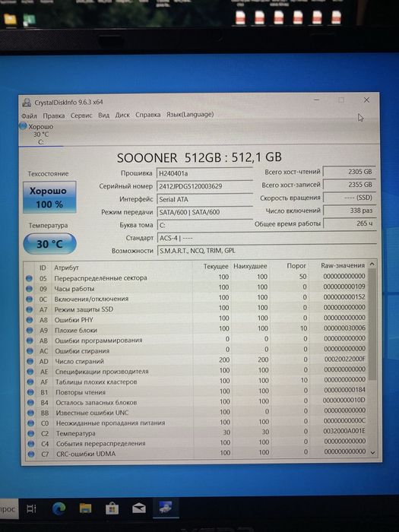Viewport: 399px width, 532px height.
Task: Click the Хорошо 100 % health status button
Action: point(49,197)
